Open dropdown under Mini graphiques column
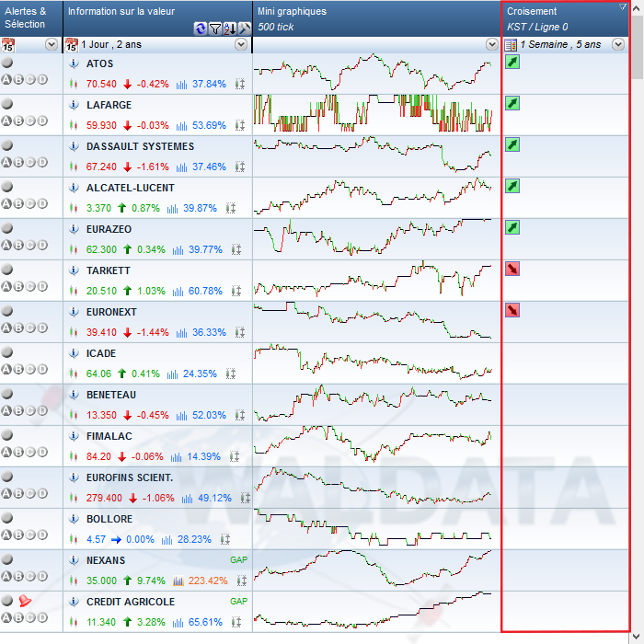 coord(491,44)
